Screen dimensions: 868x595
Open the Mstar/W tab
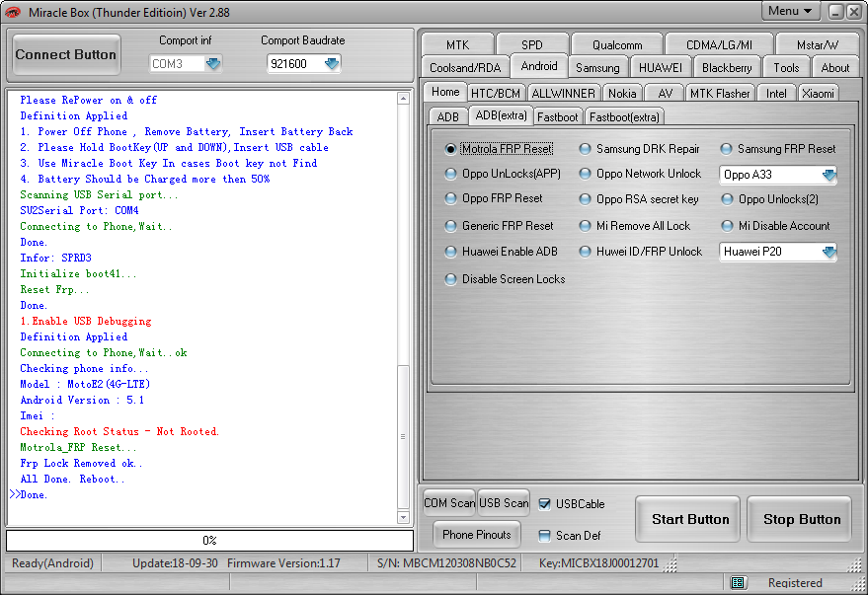[x=818, y=44]
